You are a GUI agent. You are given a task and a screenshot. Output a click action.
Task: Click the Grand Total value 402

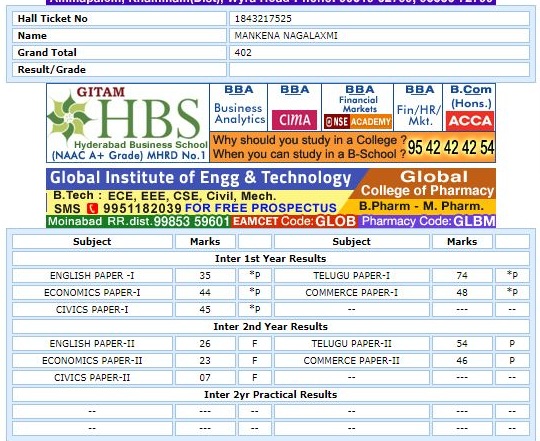pos(243,53)
